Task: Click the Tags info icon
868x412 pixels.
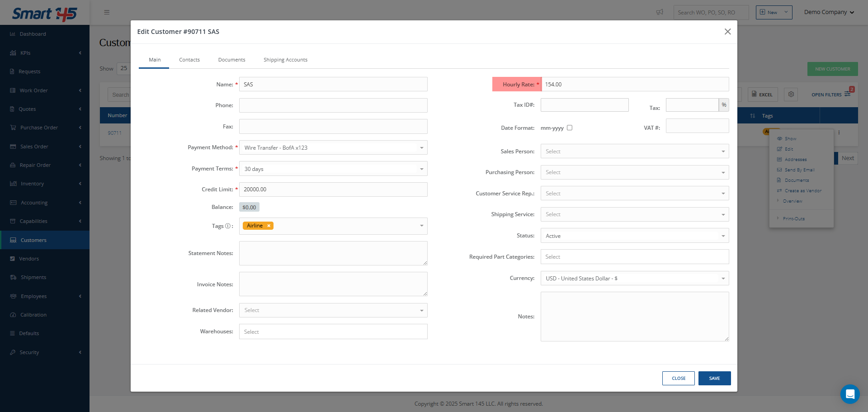Action: pyautogui.click(x=228, y=226)
